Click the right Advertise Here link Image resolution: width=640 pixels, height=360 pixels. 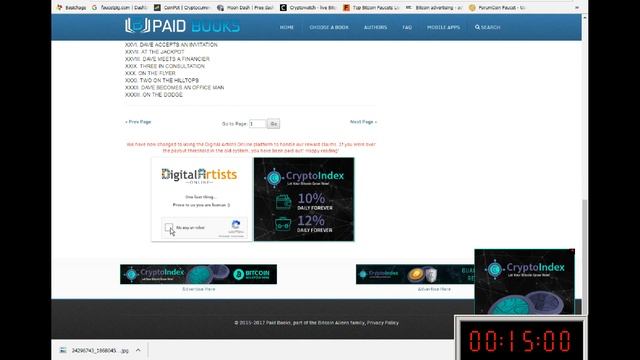click(434, 289)
